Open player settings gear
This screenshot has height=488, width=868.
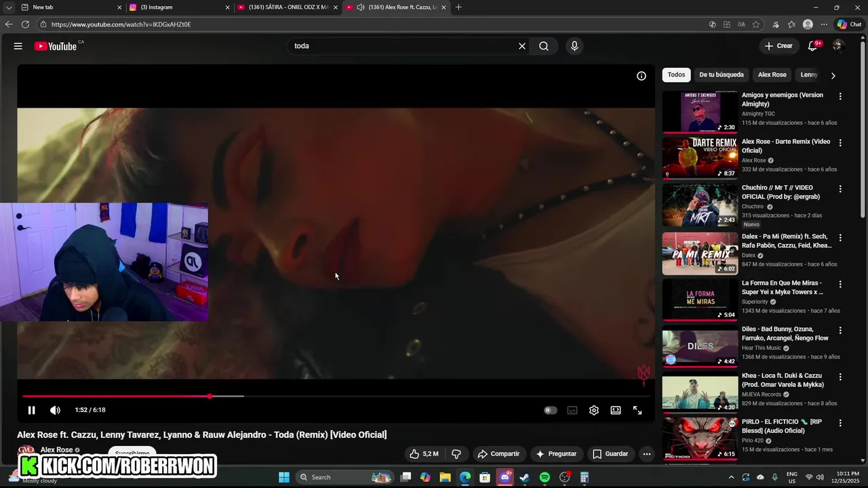point(594,410)
